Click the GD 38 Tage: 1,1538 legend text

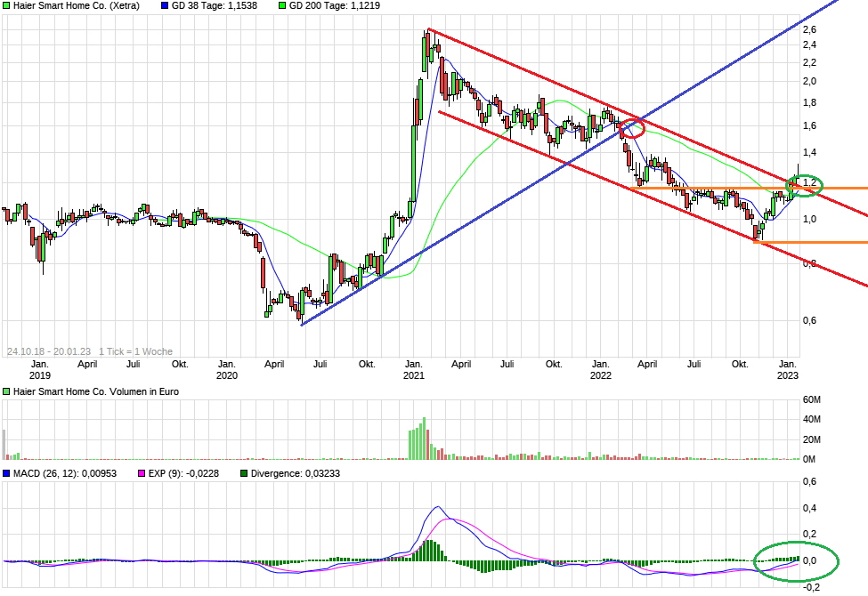pos(215,5)
